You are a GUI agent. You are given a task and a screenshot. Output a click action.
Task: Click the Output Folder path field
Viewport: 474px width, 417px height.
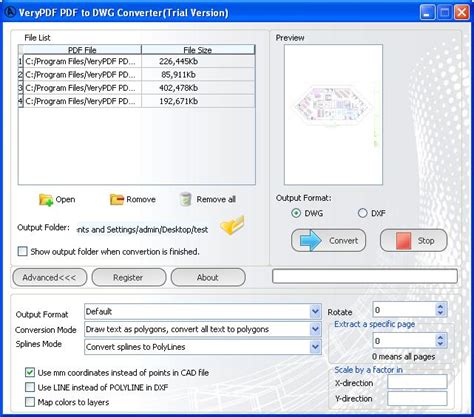tap(143, 229)
